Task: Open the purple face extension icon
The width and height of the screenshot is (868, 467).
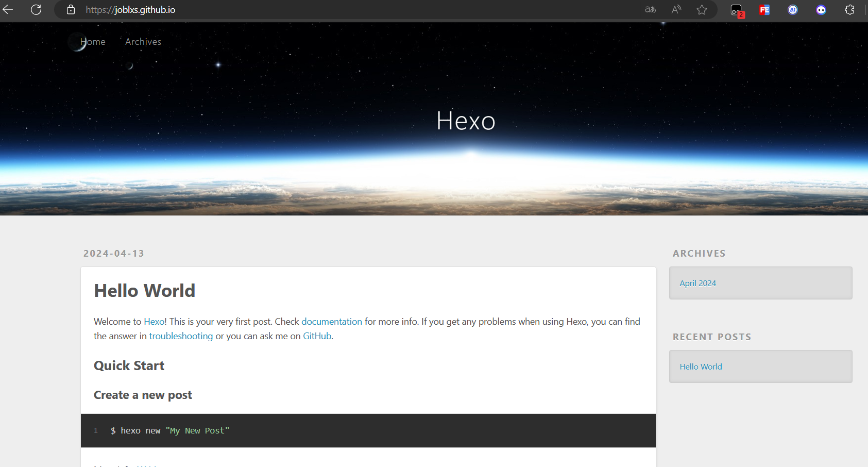Action: click(821, 10)
